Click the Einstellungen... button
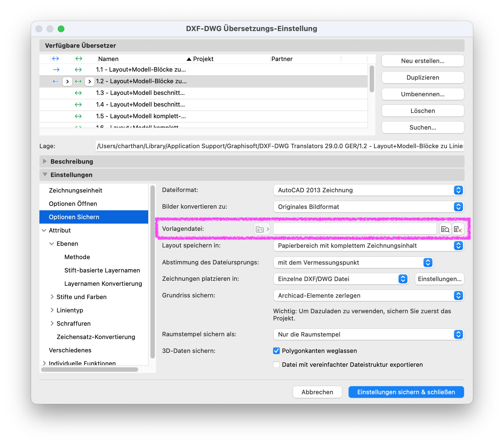504x445 pixels. pos(440,279)
